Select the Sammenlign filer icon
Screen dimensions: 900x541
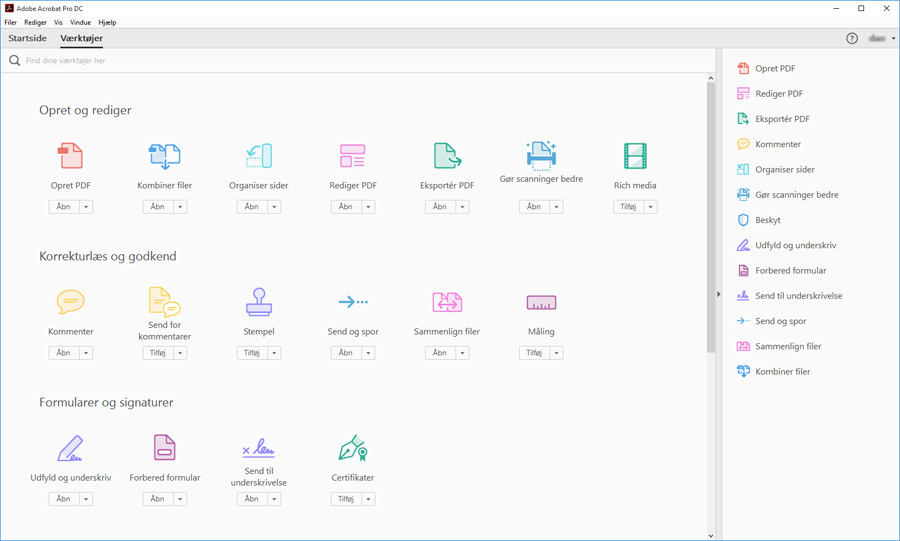[447, 302]
